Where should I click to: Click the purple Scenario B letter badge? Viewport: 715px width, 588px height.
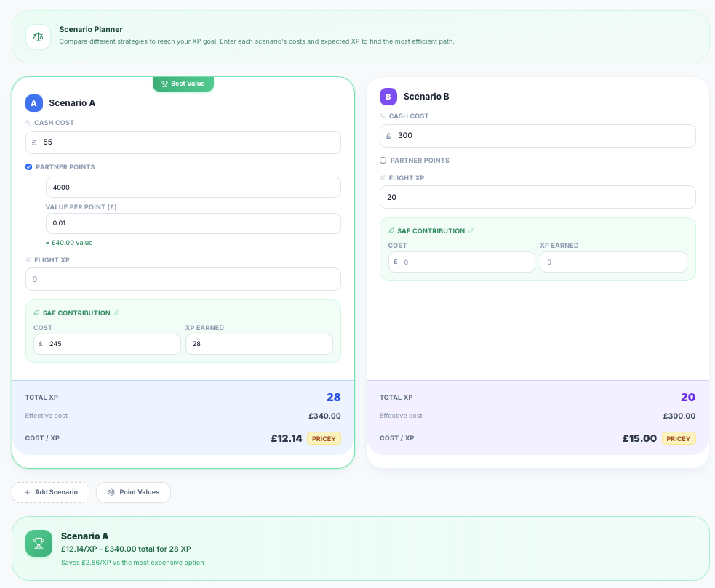point(388,97)
